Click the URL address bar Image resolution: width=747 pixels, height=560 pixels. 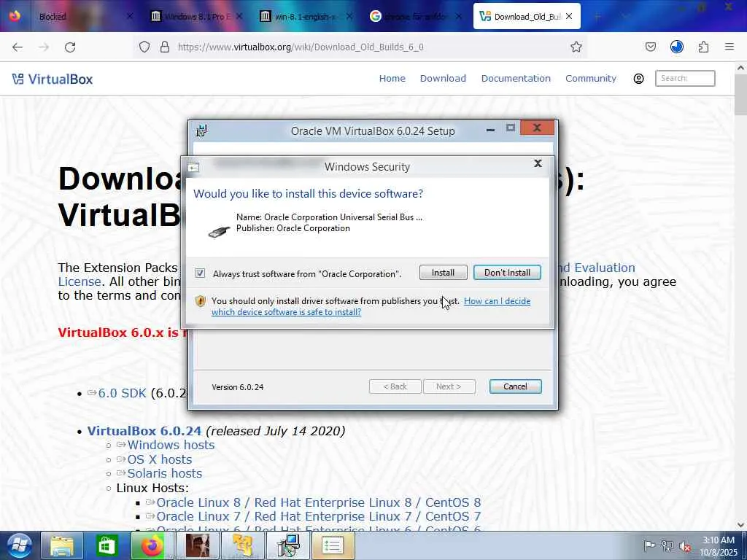tap(362, 47)
